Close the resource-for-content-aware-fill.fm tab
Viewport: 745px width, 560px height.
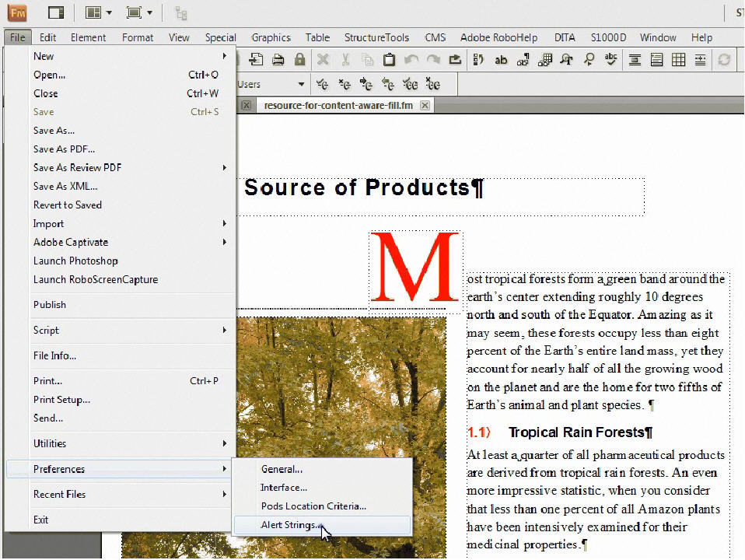click(425, 105)
